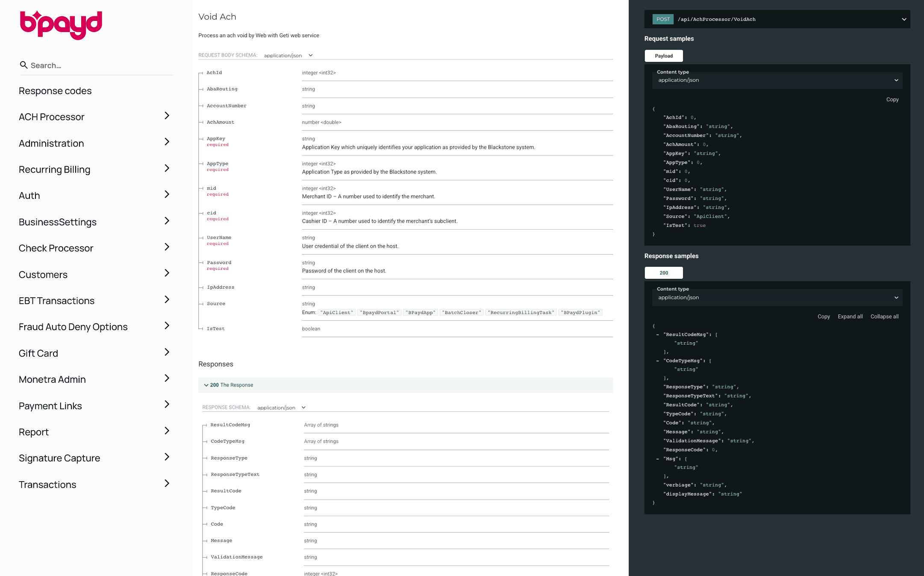Expand Transactions chevron

click(x=167, y=484)
